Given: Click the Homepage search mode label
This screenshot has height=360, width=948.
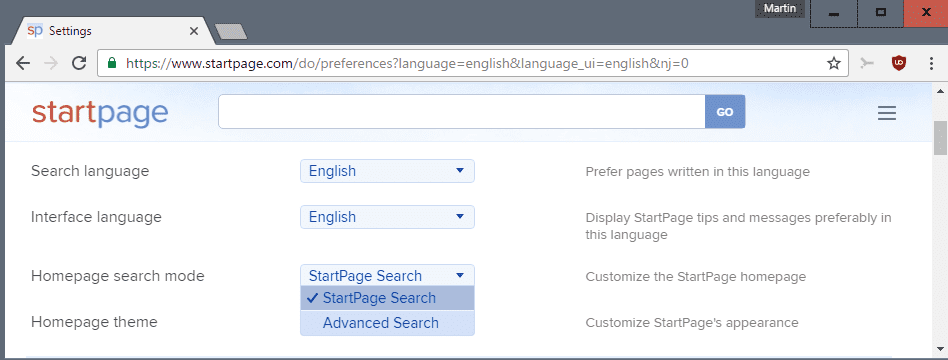Looking at the screenshot, I should pos(118,276).
